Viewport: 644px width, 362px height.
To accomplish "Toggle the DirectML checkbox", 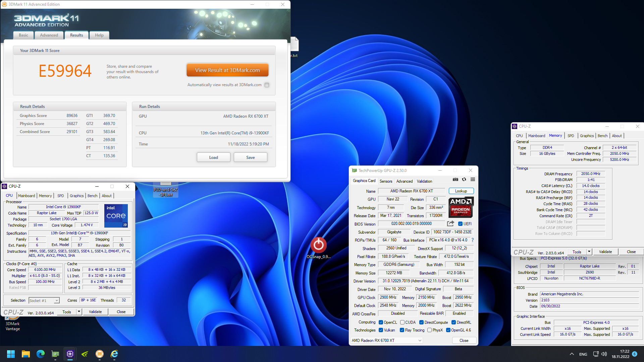I will (x=453, y=322).
